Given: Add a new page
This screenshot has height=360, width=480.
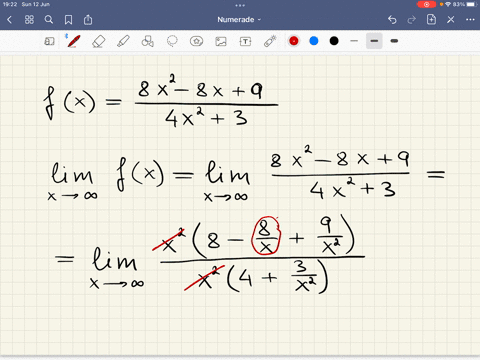Looking at the screenshot, I should 431,19.
